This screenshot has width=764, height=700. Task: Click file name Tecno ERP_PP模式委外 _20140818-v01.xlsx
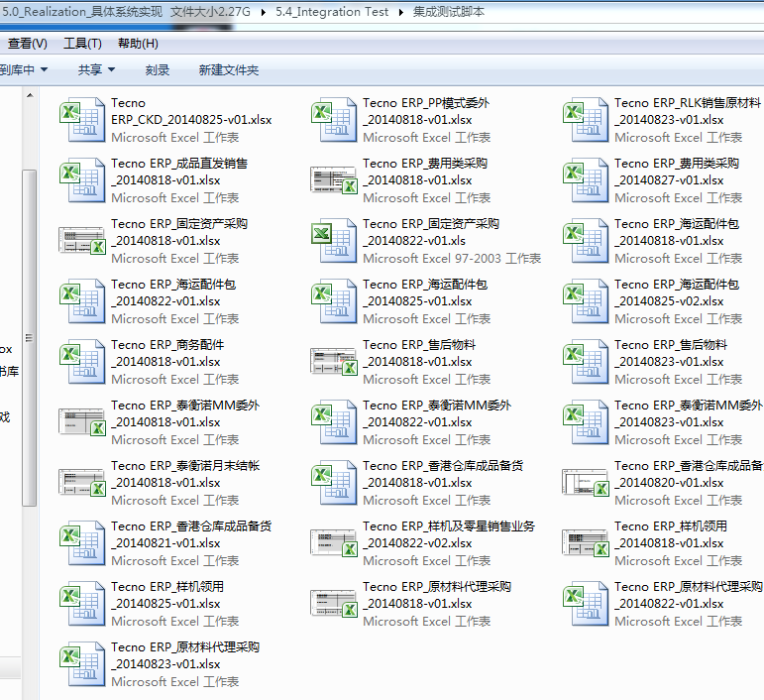pos(426,112)
